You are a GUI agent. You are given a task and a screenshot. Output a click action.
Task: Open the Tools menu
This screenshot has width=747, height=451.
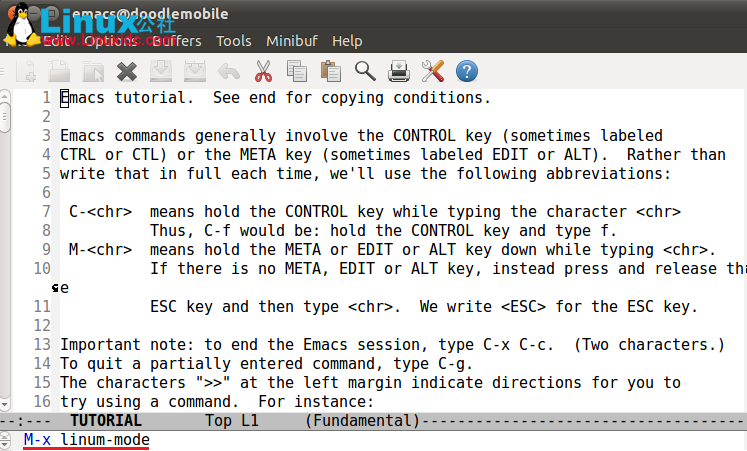(233, 41)
